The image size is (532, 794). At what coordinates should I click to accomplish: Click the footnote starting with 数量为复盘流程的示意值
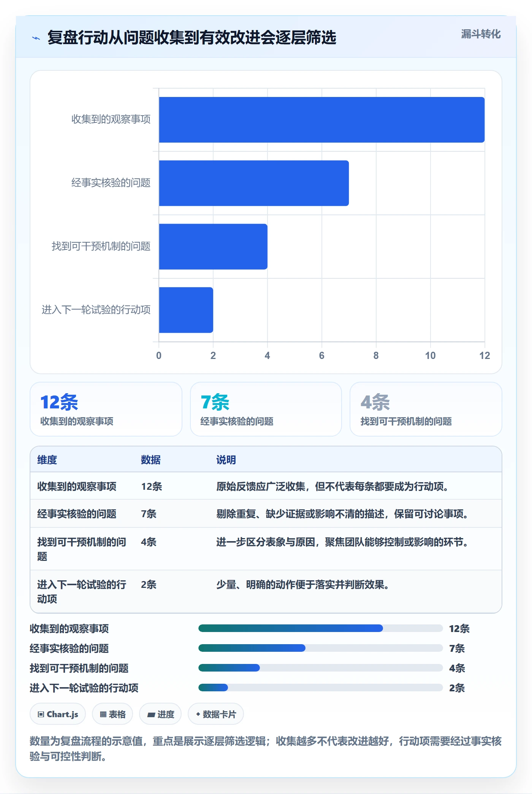266,748
